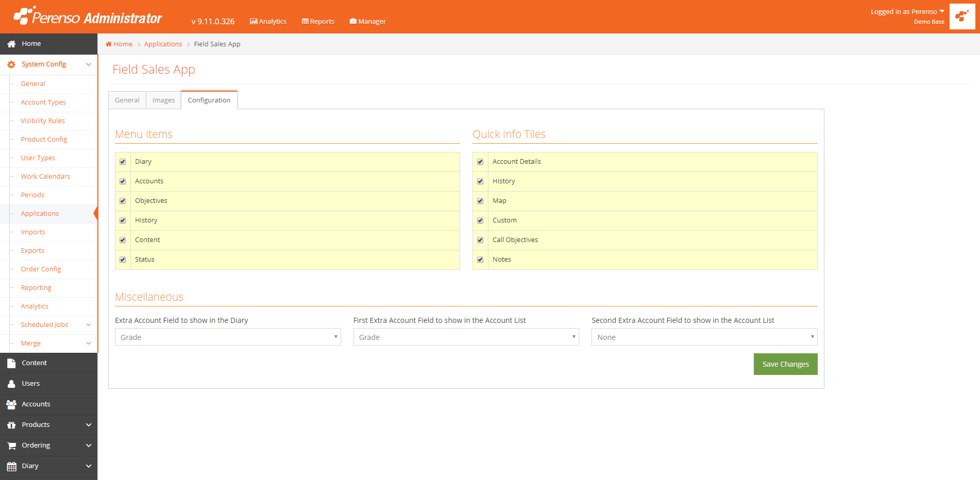The width and height of the screenshot is (980, 480).
Task: Switch to the General tab
Action: tap(127, 100)
